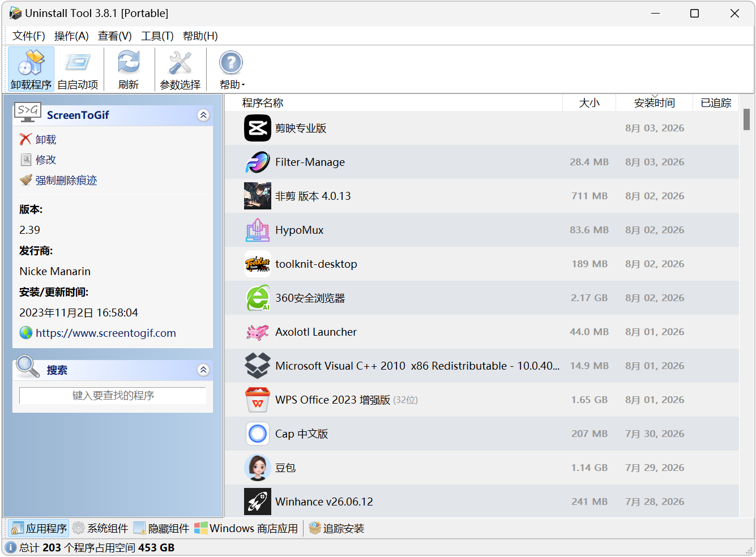
Task: Select the Winhance v26.06.12 icon
Action: click(258, 502)
